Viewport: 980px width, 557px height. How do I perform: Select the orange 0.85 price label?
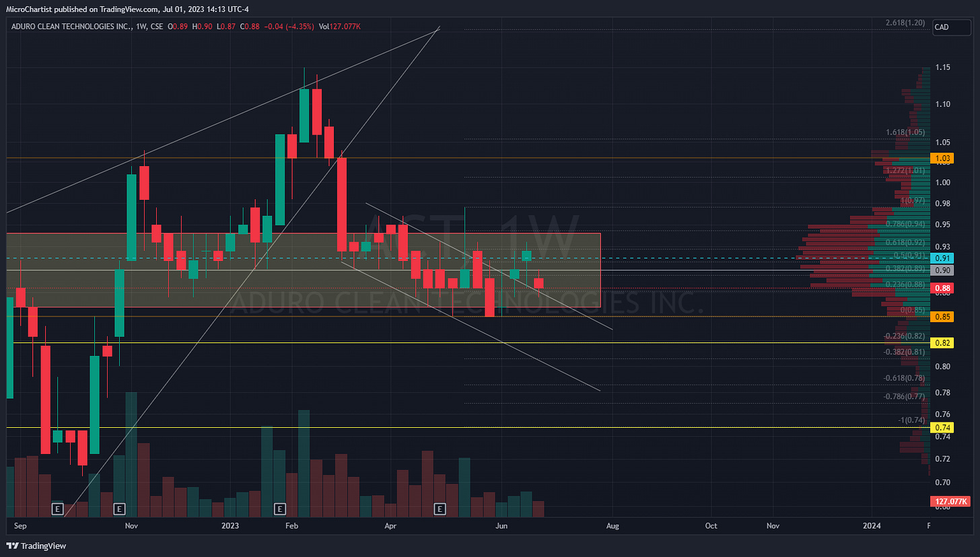[941, 316]
